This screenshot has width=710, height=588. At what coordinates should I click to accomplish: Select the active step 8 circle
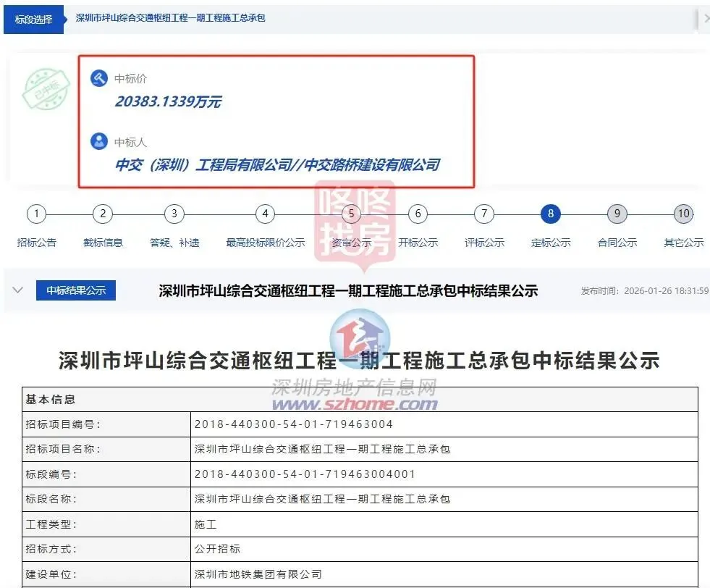(551, 214)
